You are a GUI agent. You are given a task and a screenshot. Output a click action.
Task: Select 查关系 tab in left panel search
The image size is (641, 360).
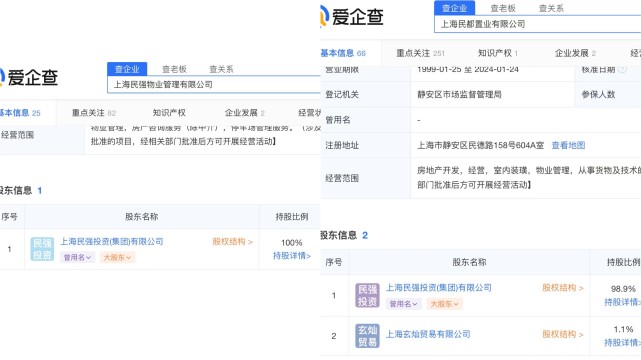point(221,69)
